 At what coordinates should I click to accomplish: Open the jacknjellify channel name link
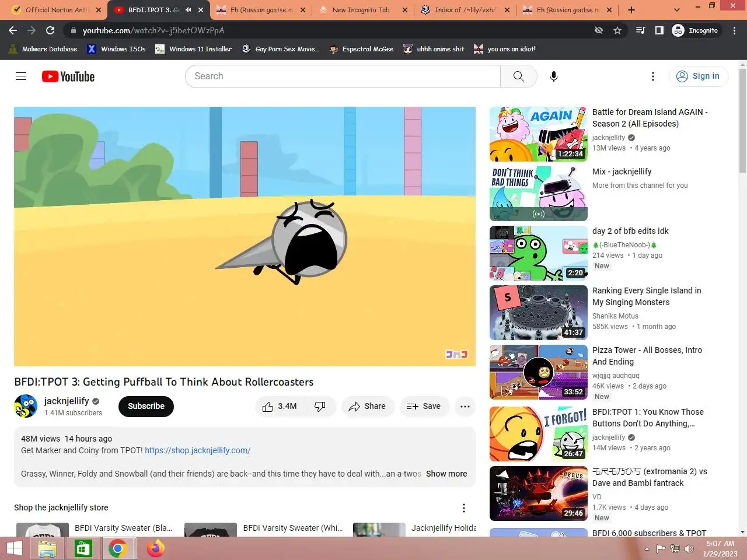point(67,401)
